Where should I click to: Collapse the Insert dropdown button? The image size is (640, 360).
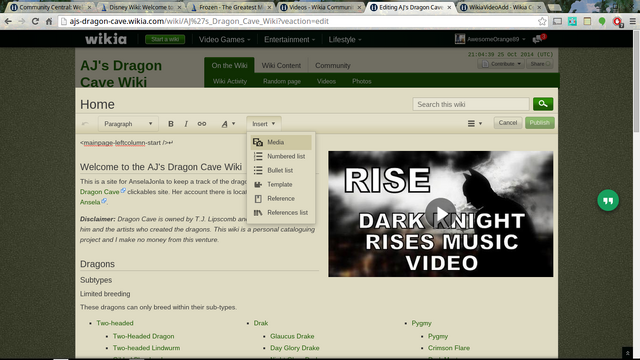pyautogui.click(x=263, y=124)
